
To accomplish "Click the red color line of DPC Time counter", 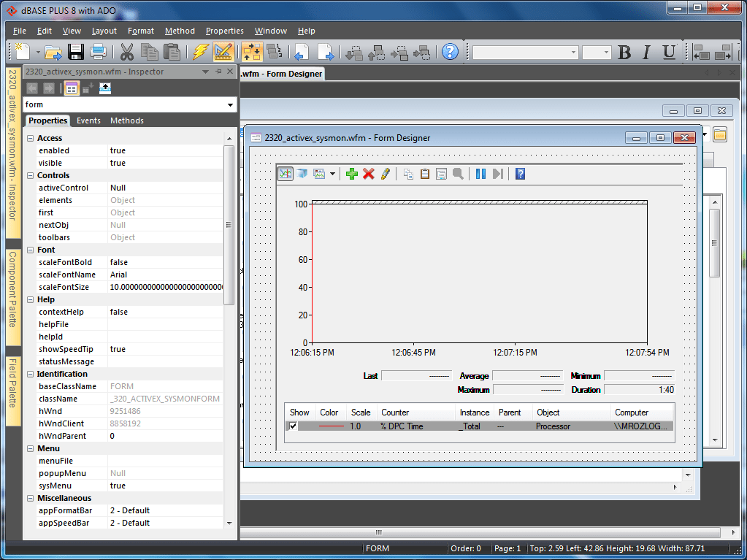I will tap(331, 426).
